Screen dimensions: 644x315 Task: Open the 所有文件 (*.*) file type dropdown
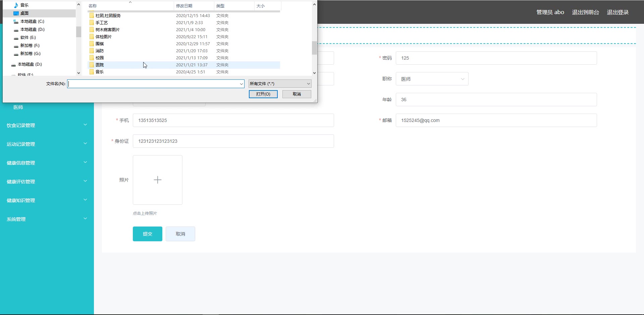(x=280, y=84)
